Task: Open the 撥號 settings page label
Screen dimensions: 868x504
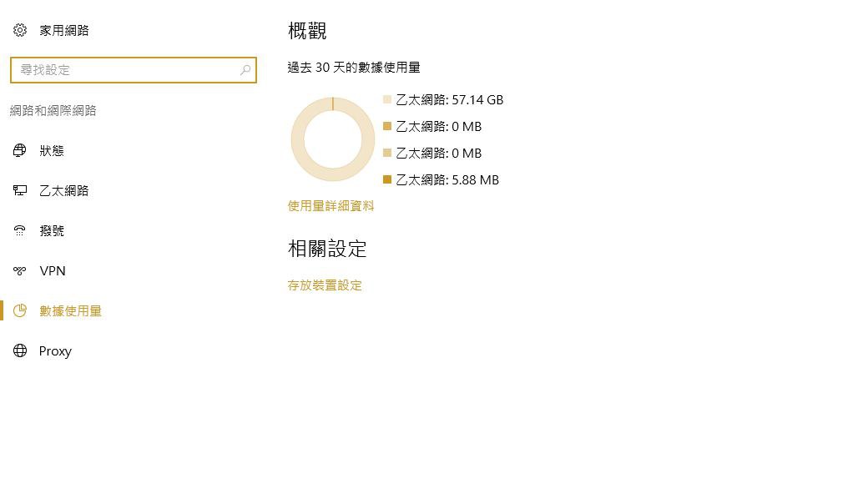Action: (52, 231)
